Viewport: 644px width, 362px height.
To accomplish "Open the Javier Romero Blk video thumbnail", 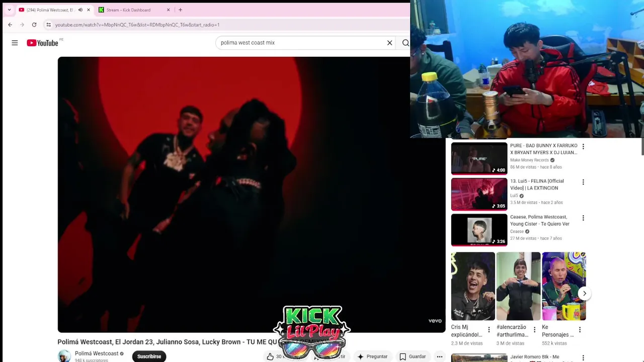I will point(479,358).
